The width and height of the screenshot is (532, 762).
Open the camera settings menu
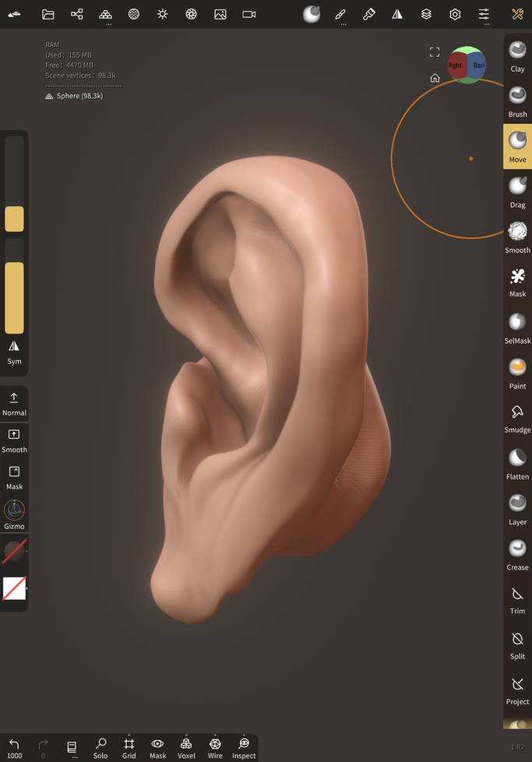[249, 14]
